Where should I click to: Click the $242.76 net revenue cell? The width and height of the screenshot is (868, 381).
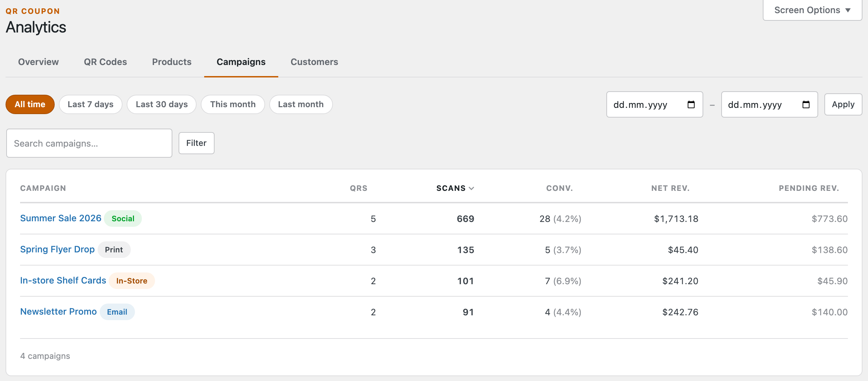click(680, 312)
